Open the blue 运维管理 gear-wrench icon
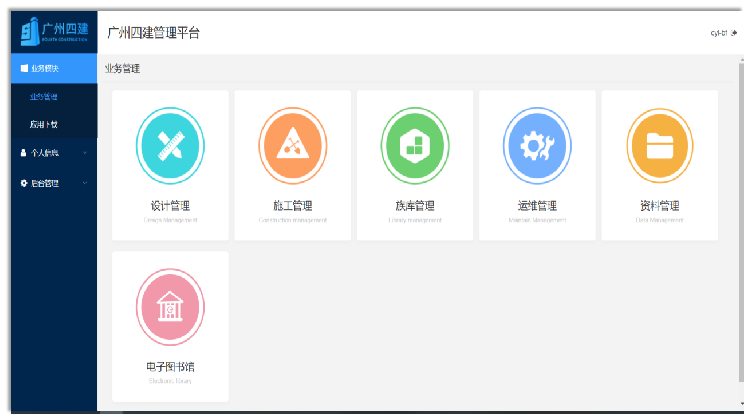Image resolution: width=750 pixels, height=420 pixels. pos(537,145)
